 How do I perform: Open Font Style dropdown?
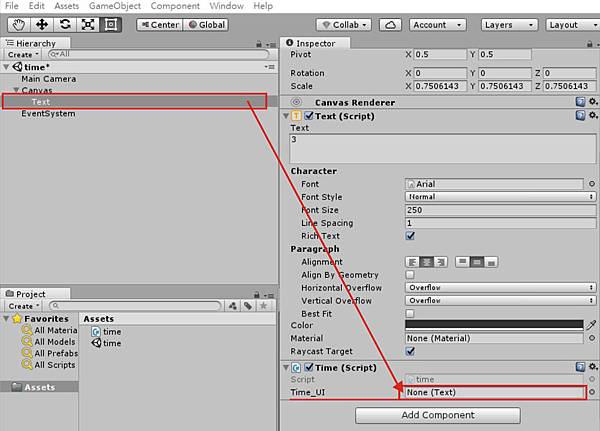501,197
